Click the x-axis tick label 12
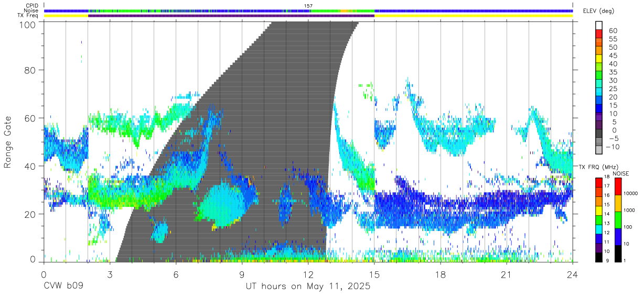This screenshot has height=297, width=644. (308, 274)
